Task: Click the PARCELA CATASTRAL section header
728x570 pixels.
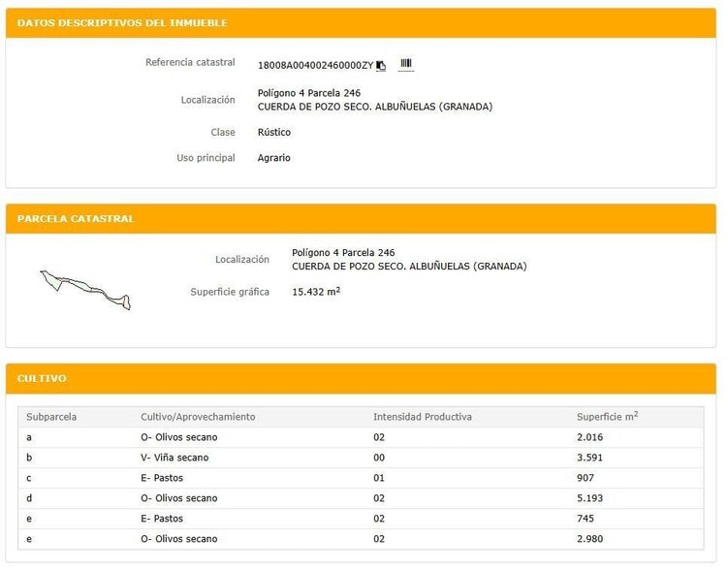Action: (76, 219)
